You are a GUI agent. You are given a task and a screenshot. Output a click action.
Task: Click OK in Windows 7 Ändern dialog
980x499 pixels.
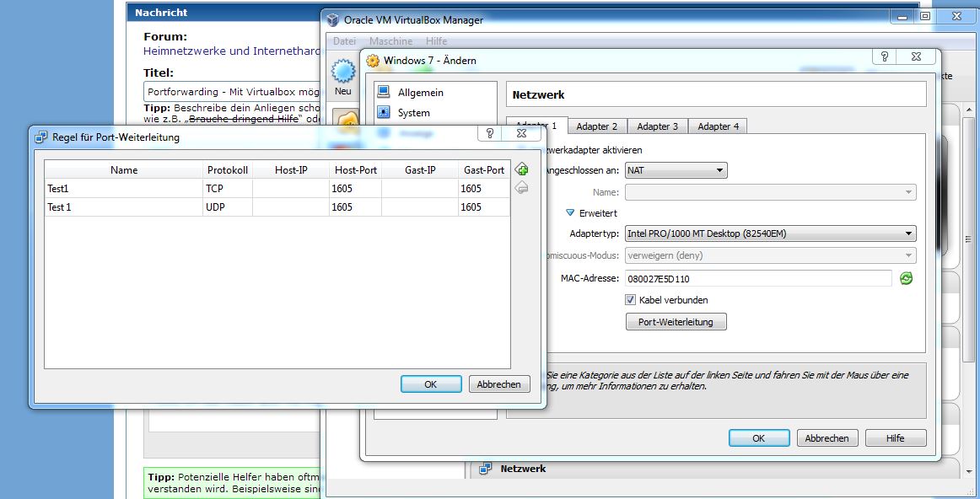click(x=759, y=437)
